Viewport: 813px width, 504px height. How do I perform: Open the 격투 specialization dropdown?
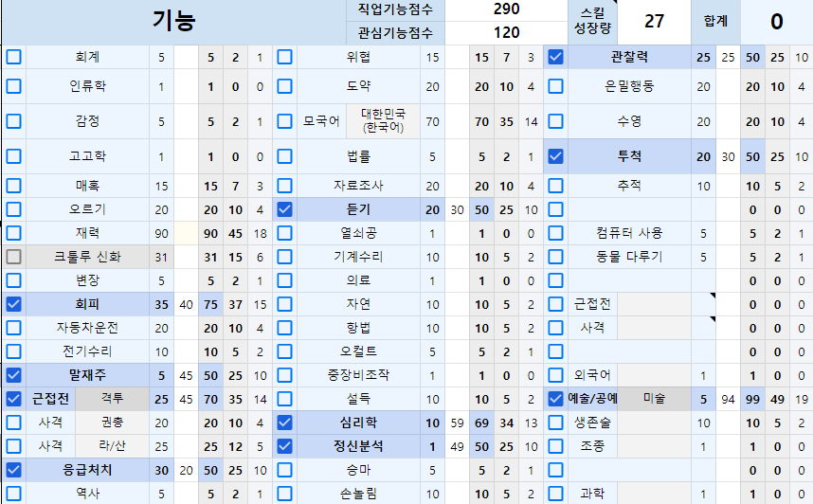[x=112, y=399]
